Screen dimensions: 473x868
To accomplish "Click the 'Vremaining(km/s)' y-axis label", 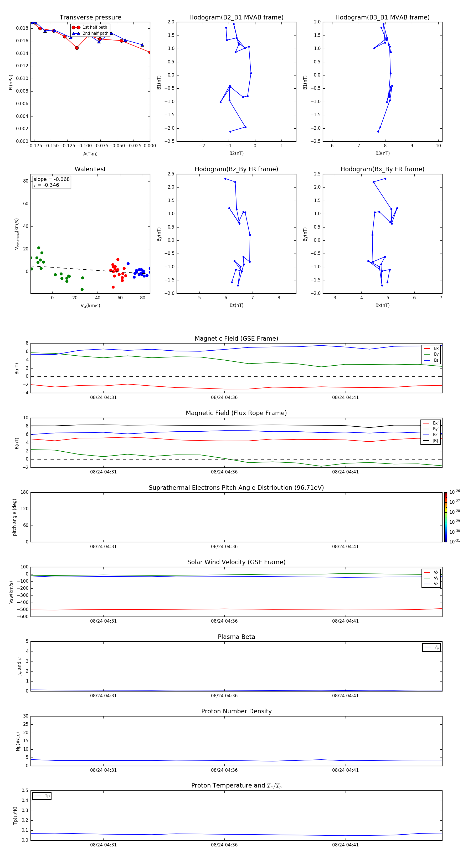I will pos(17,234).
